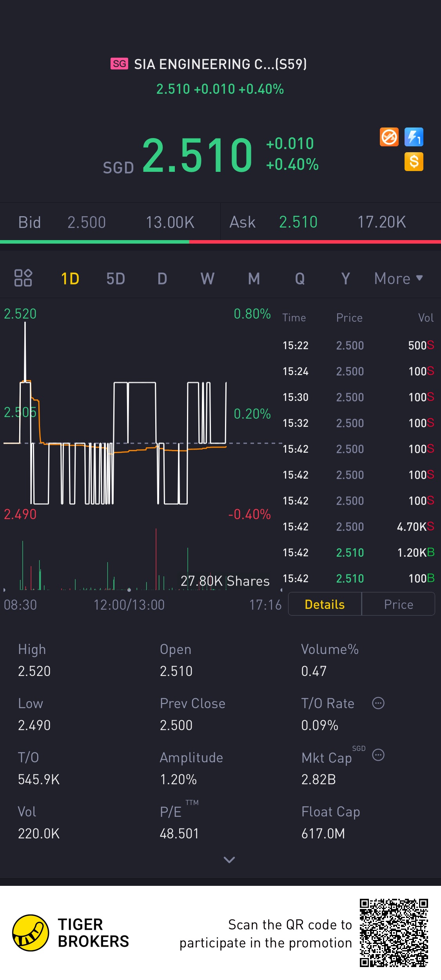Tap the Amplitude value 1.20%
441x980 pixels.
[178, 780]
